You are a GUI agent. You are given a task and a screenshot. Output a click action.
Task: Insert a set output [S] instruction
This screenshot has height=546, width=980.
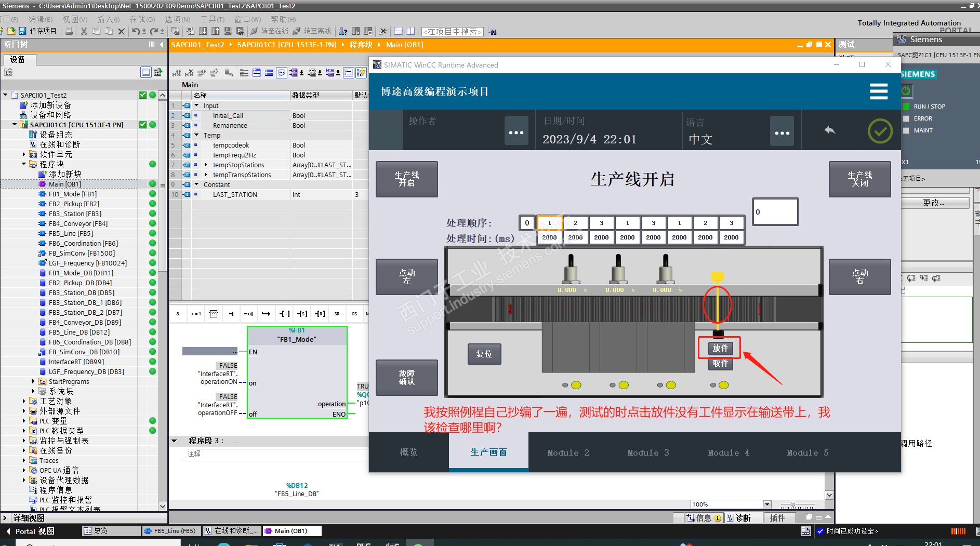(302, 314)
